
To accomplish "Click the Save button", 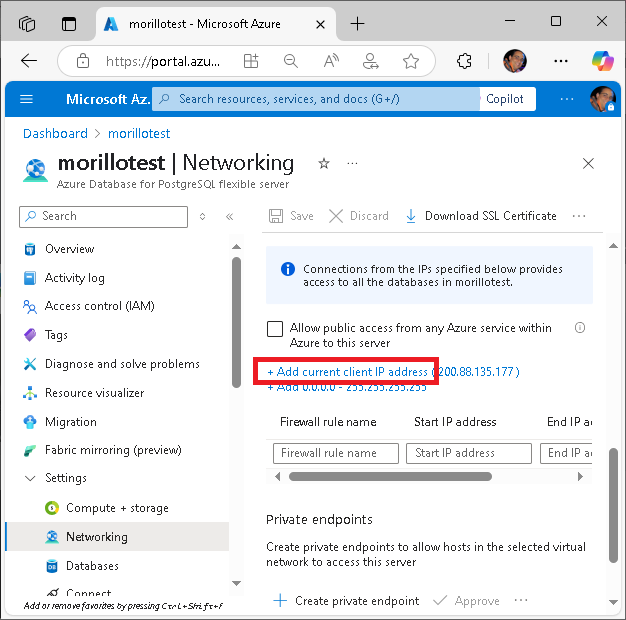I will coord(291,216).
